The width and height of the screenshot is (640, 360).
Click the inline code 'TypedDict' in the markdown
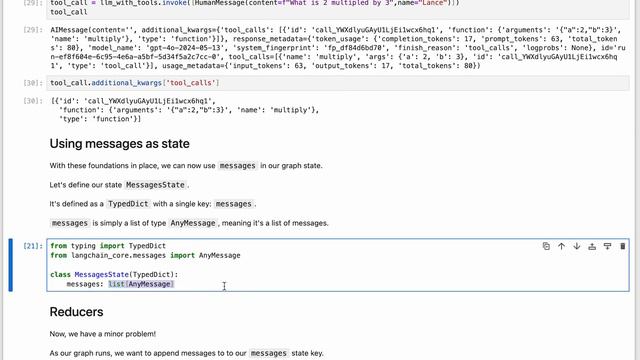[128, 204]
